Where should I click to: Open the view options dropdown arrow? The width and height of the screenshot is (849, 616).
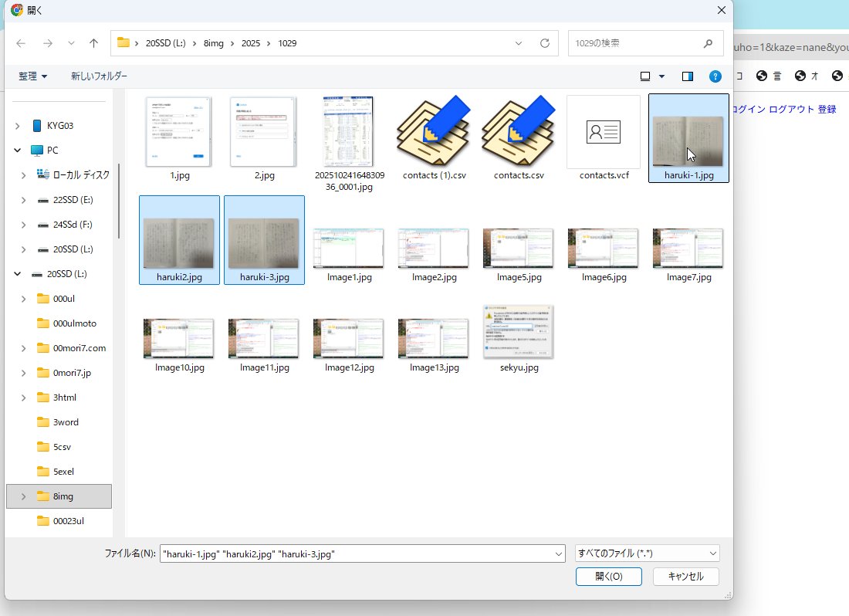662,76
